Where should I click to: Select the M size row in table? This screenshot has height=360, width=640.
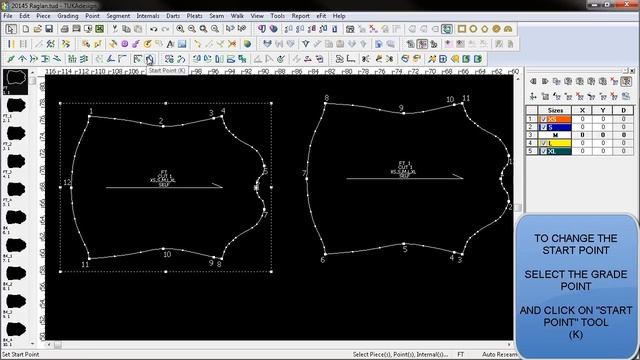tap(580, 135)
